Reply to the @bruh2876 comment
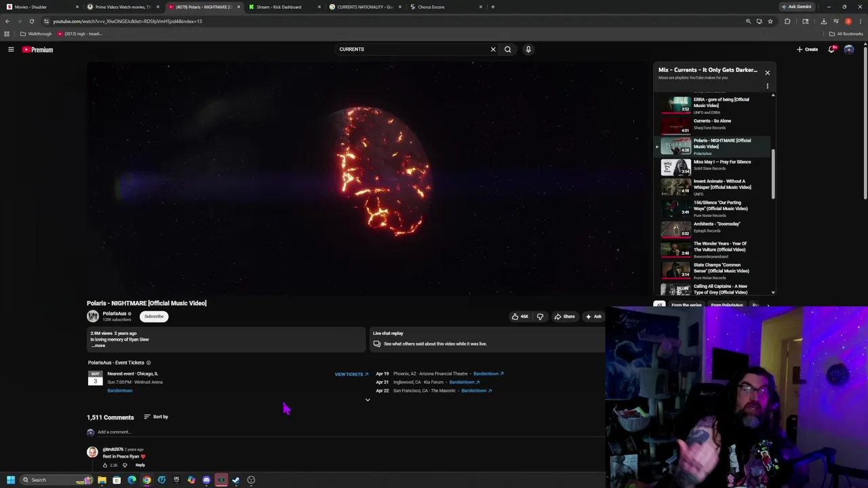The image size is (868, 488). [x=140, y=465]
